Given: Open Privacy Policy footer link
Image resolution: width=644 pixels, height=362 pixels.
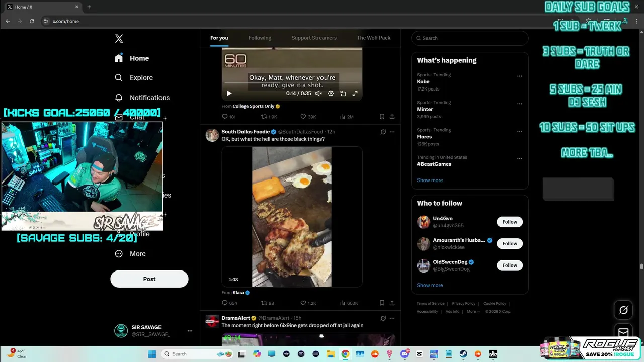Looking at the screenshot, I should click(464, 304).
